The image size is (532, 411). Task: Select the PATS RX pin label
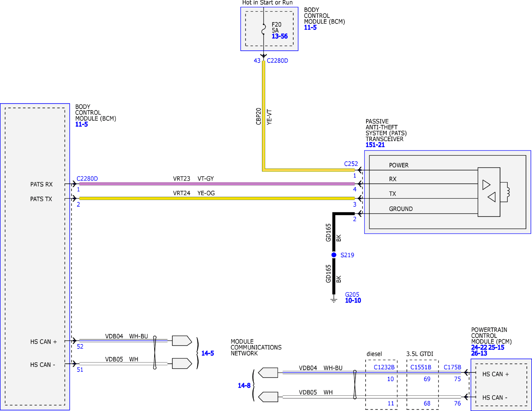(x=41, y=184)
